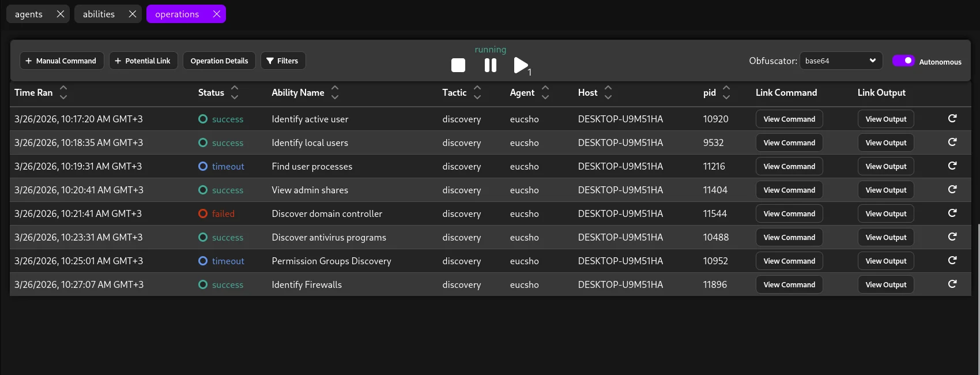
Task: Rerun the Identify active user link
Action: (x=952, y=119)
